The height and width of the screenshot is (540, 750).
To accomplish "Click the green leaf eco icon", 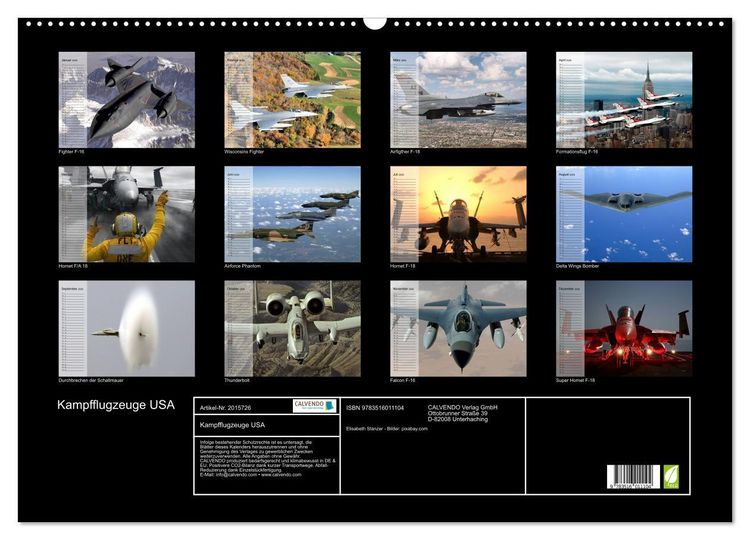I will [671, 476].
